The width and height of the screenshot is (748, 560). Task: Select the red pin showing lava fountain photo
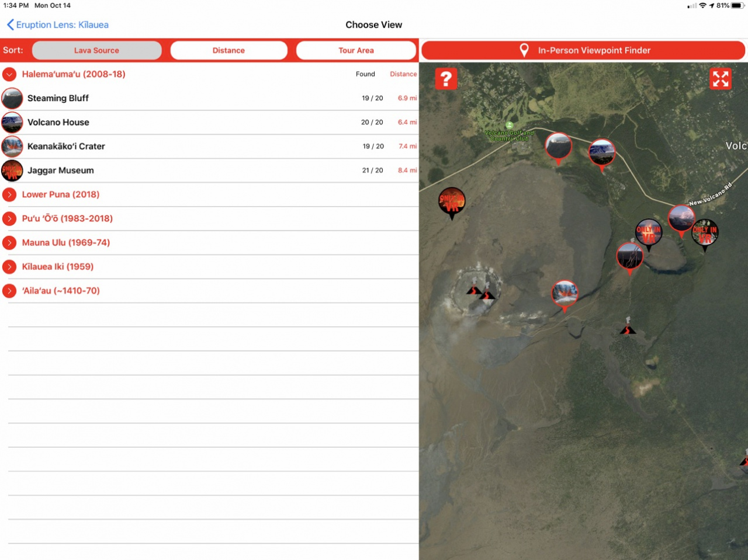coord(565,295)
